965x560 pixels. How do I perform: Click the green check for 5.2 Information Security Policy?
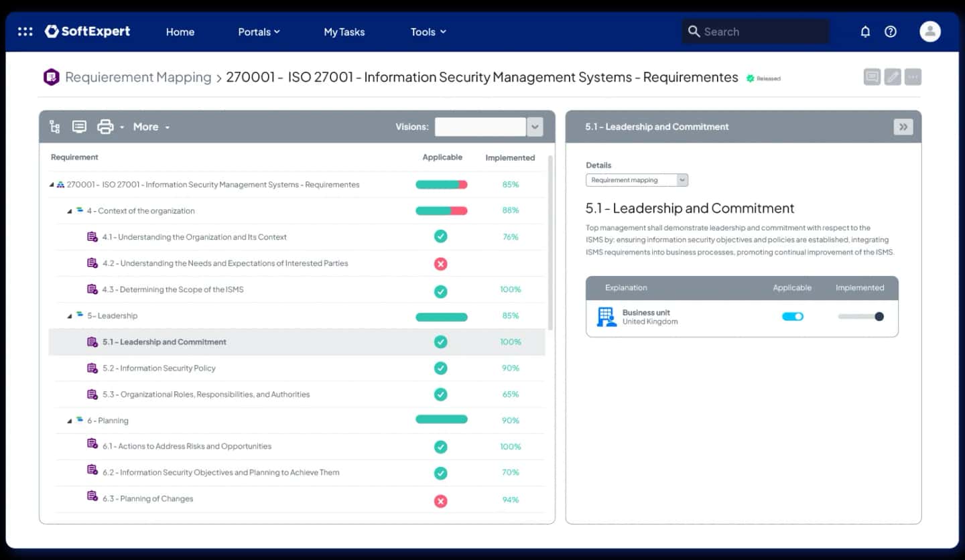(x=440, y=368)
